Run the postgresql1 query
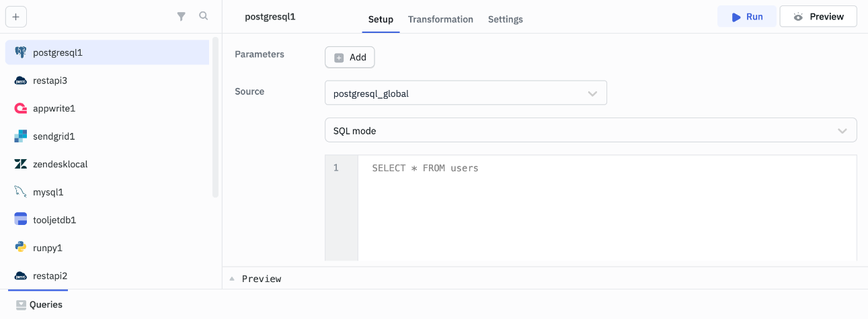 tap(746, 17)
